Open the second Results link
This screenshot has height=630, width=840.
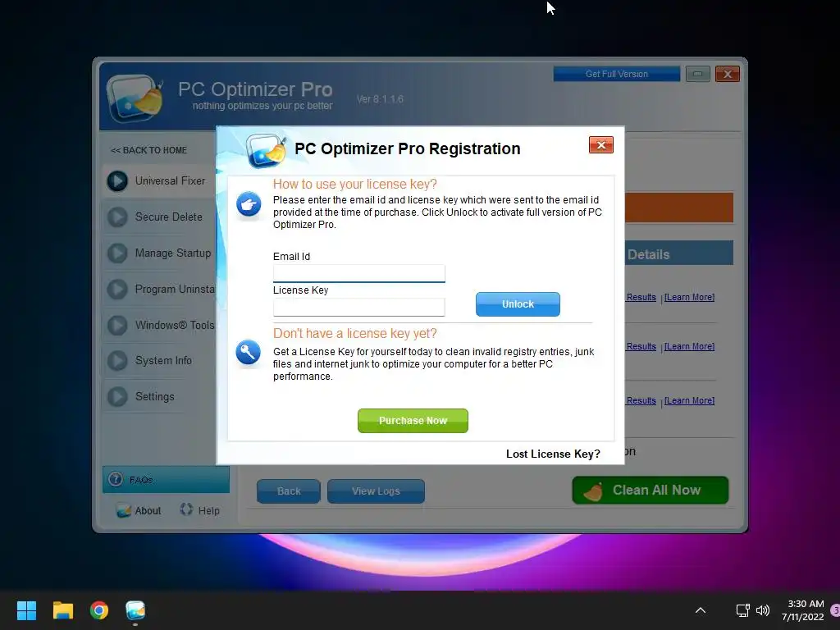[641, 347]
